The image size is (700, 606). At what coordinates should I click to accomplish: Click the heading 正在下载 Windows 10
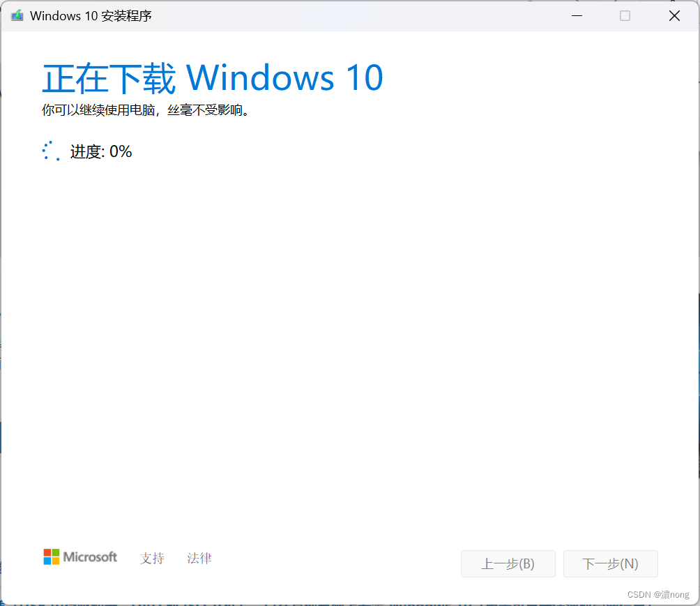tap(213, 78)
